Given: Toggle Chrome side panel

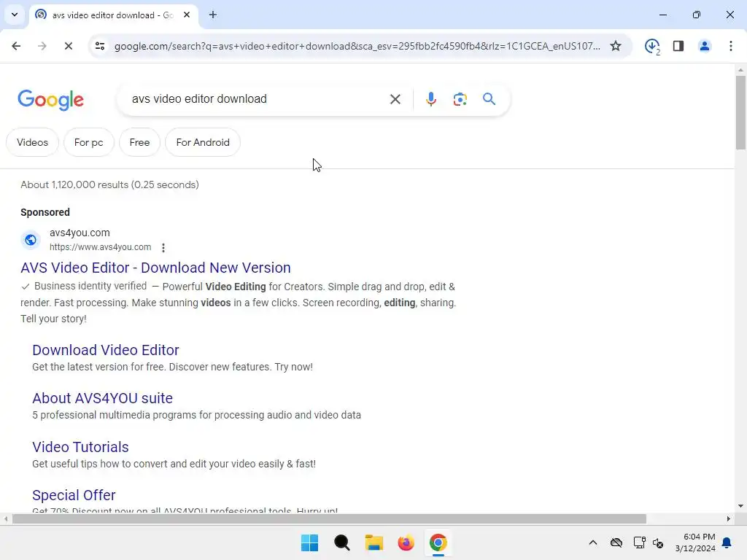Looking at the screenshot, I should click(678, 46).
